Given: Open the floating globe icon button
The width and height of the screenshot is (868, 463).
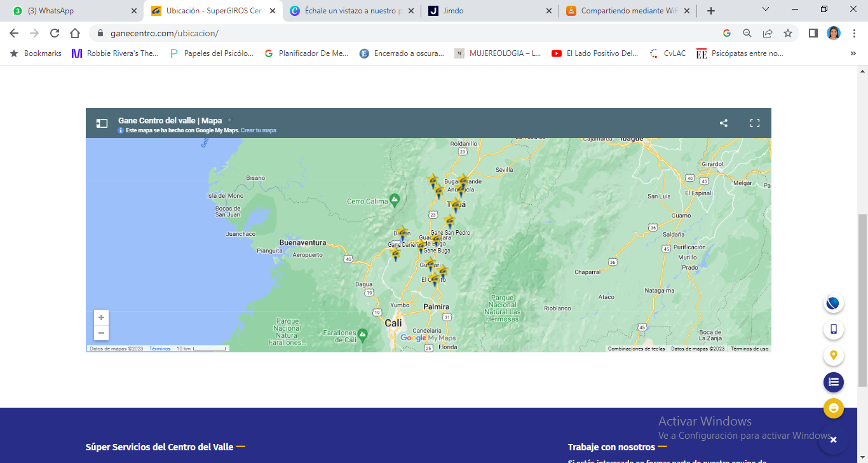Looking at the screenshot, I should click(x=834, y=303).
